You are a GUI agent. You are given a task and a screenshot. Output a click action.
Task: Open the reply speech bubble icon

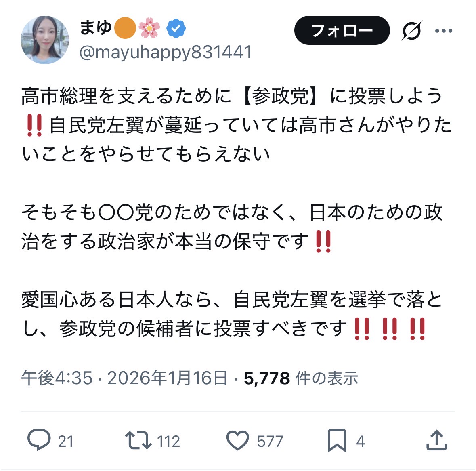[x=39, y=440]
